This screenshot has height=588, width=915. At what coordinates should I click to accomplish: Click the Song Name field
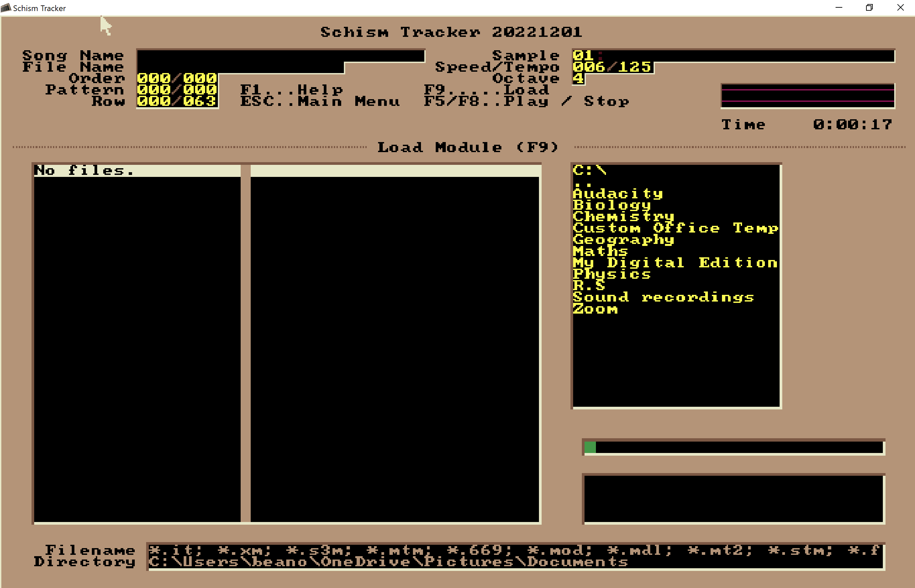281,56
